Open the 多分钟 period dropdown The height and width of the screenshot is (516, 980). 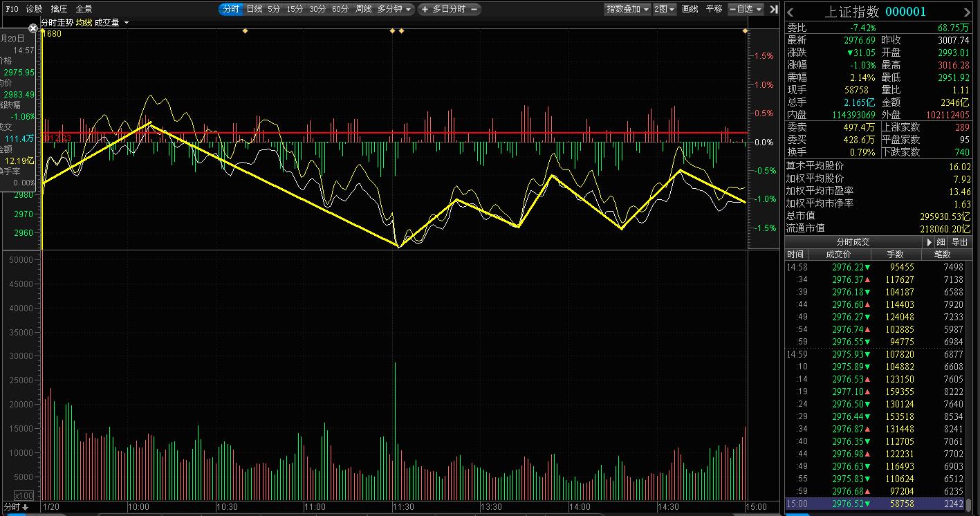[394, 9]
